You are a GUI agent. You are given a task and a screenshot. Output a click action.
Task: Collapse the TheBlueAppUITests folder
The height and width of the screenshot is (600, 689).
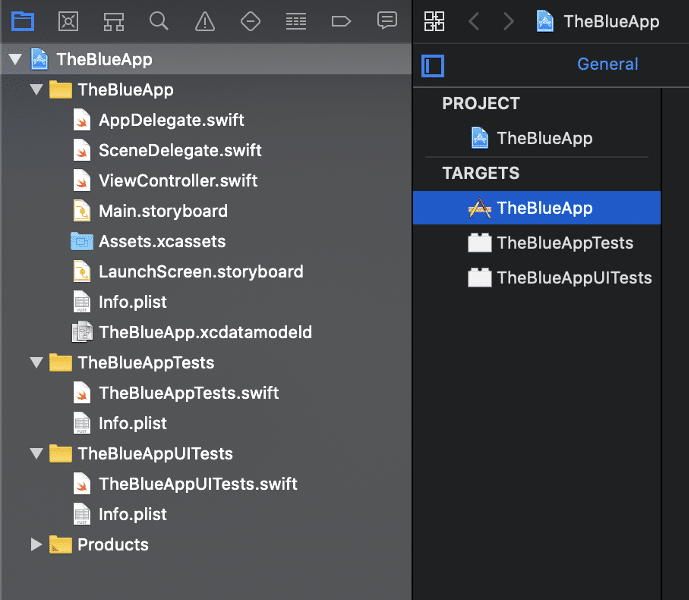[x=36, y=454]
